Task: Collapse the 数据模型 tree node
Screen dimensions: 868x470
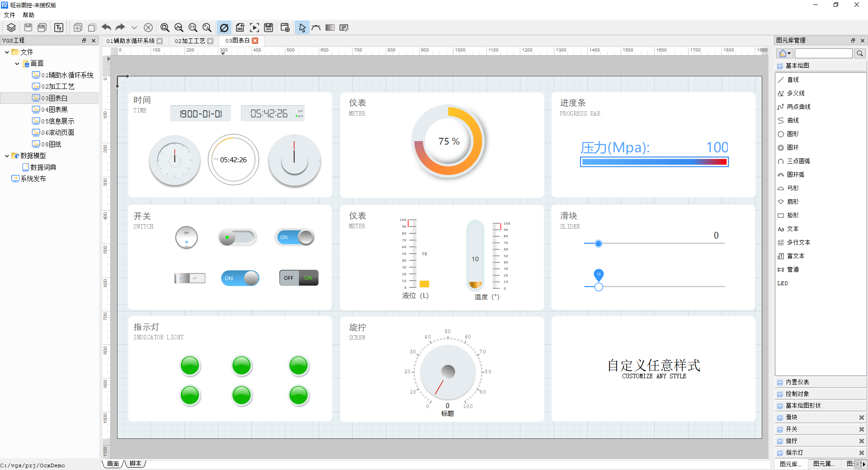Action: click(7, 156)
